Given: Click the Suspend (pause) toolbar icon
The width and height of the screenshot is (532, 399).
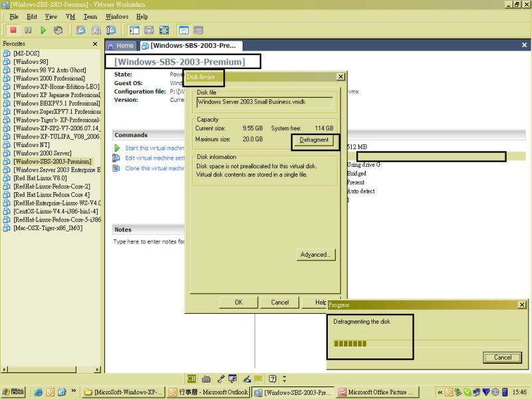Looking at the screenshot, I should pos(28,30).
